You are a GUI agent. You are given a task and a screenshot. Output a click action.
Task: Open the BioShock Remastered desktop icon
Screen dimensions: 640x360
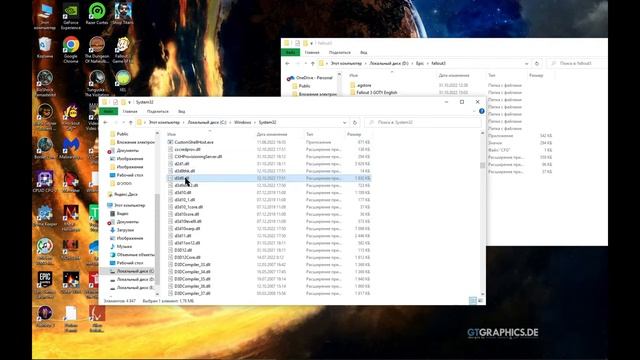pyautogui.click(x=44, y=83)
